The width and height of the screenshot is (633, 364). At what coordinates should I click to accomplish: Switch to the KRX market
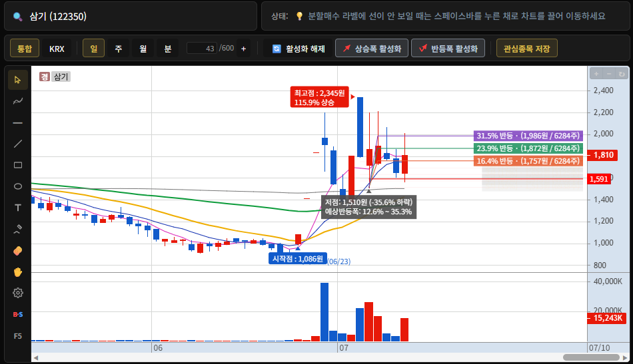click(x=57, y=49)
